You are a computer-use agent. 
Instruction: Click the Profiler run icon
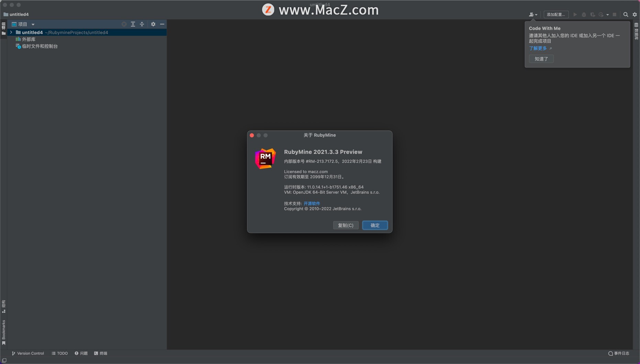click(x=601, y=14)
